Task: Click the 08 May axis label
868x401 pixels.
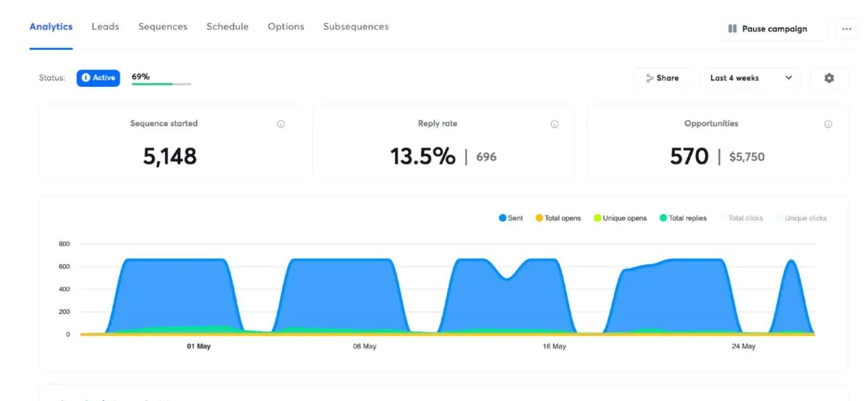Action: click(x=365, y=347)
